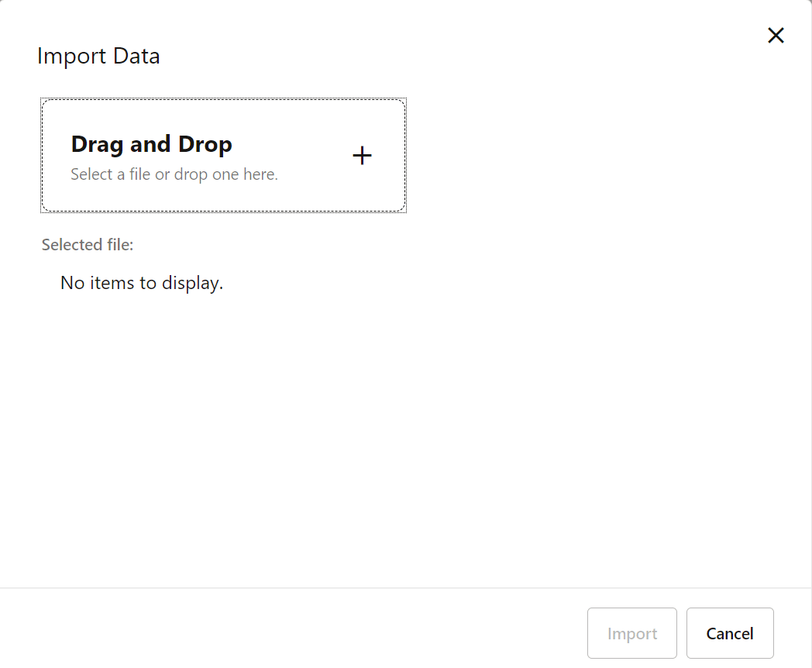Click inside the dotted file drop border
Screen dimensions: 812x668
click(x=223, y=155)
